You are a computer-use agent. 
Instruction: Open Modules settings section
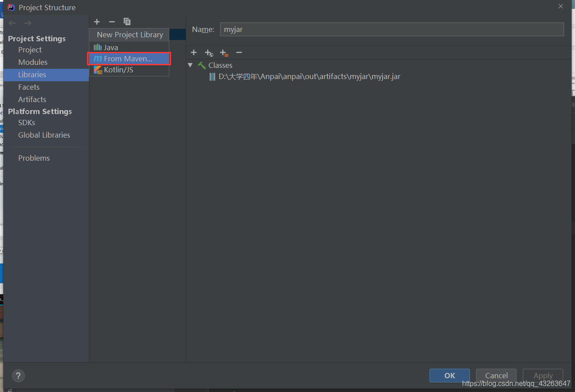click(x=33, y=62)
